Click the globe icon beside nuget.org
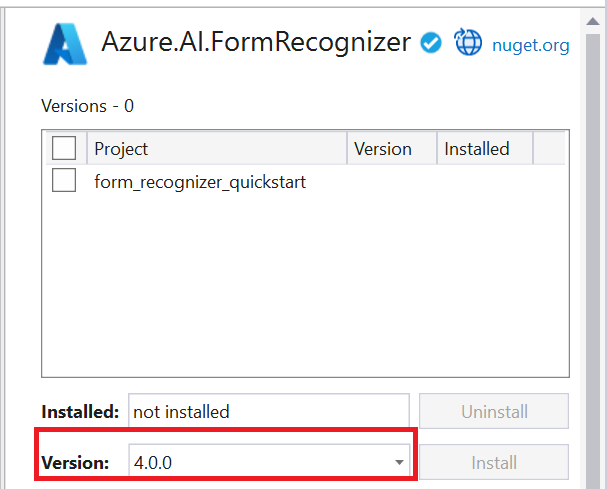The image size is (607, 489). click(468, 43)
